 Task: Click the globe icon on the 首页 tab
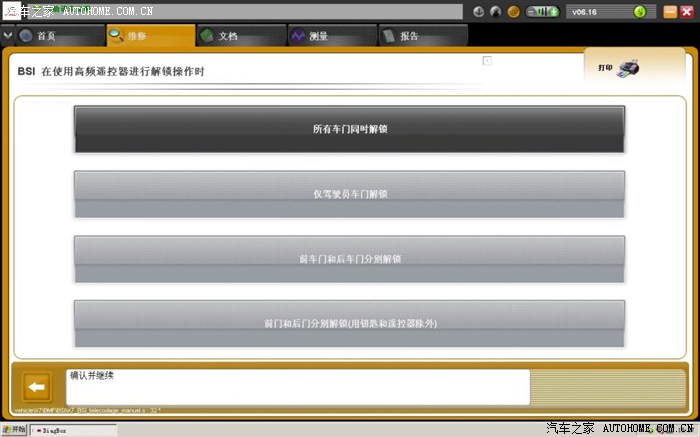pyautogui.click(x=26, y=36)
